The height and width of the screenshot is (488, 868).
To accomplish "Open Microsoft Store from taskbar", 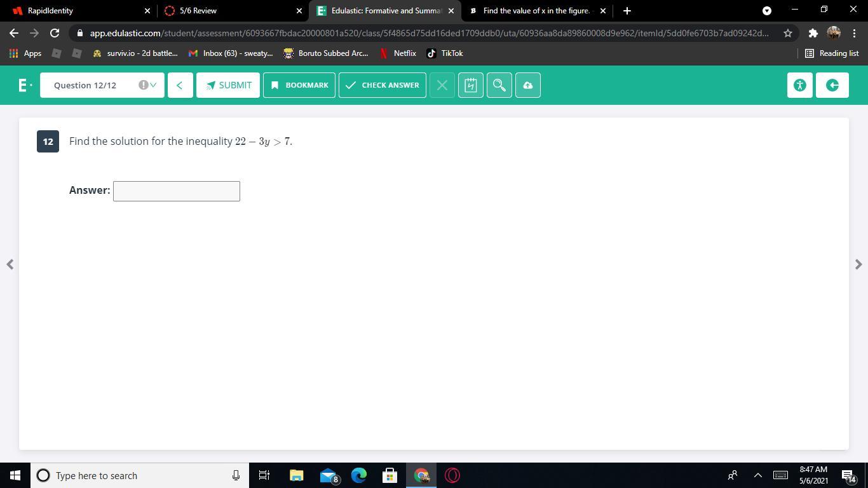I will pos(390,475).
